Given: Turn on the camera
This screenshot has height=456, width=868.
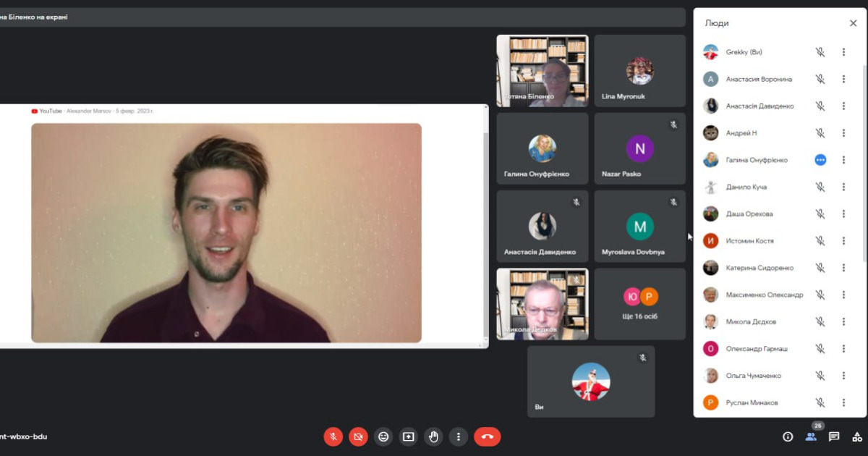Looking at the screenshot, I should (358, 436).
